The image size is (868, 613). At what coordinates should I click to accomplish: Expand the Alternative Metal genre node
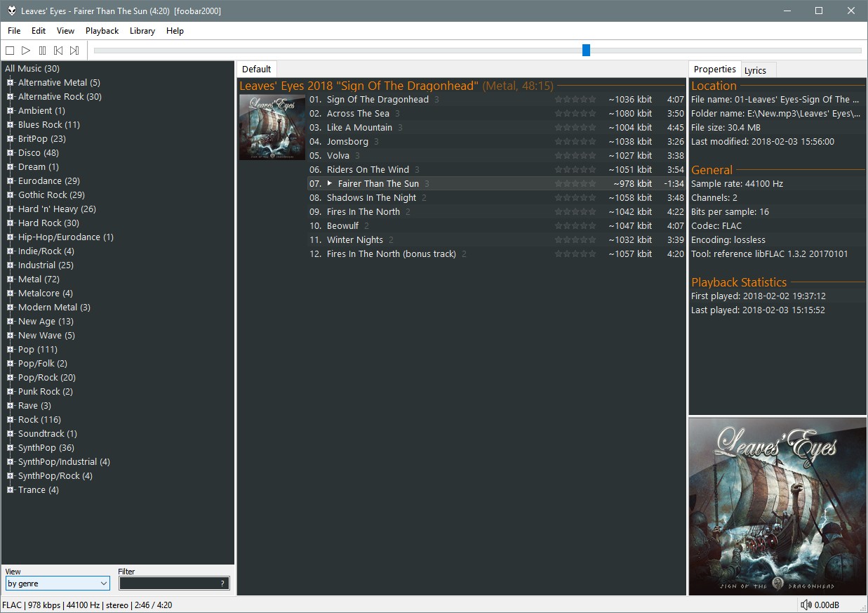pyautogui.click(x=11, y=83)
